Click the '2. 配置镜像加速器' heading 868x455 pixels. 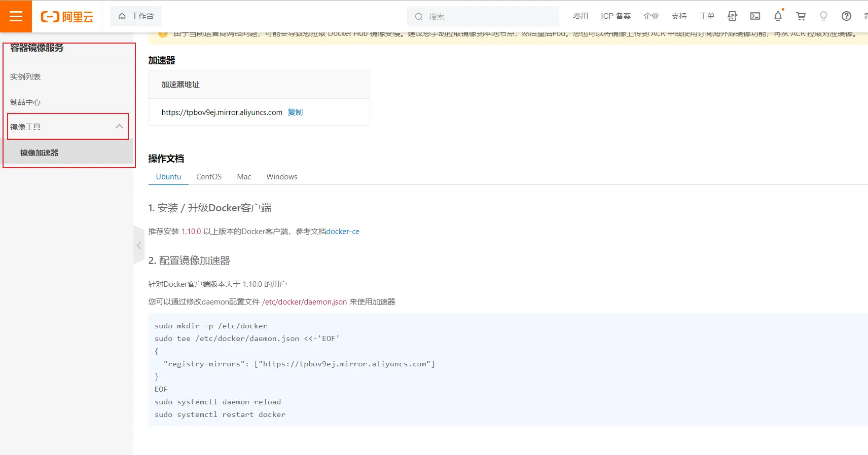click(x=189, y=261)
